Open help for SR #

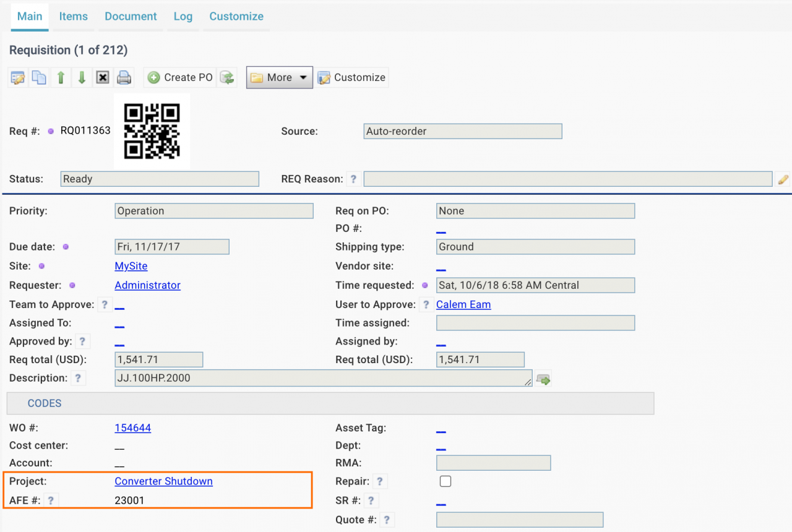click(371, 500)
